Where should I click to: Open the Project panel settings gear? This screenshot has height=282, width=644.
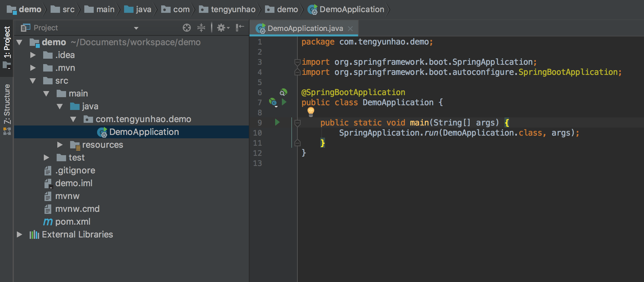222,28
